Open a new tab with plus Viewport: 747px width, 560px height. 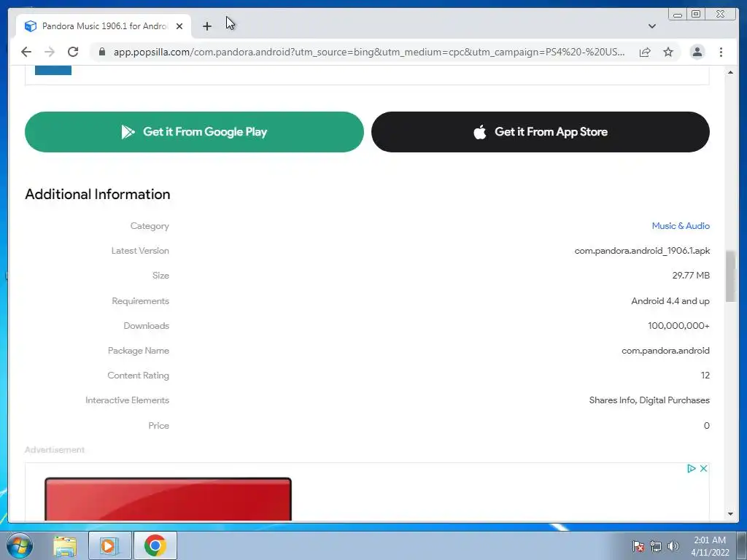[206, 26]
